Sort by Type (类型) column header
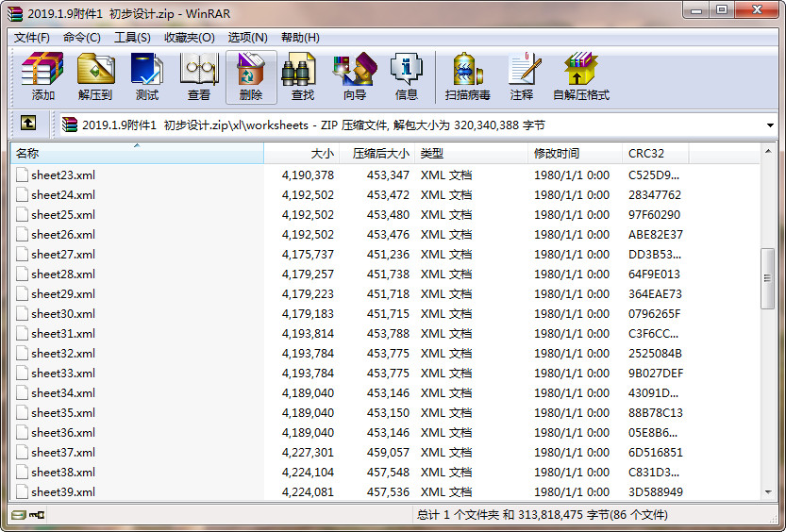The width and height of the screenshot is (786, 532). [471, 154]
